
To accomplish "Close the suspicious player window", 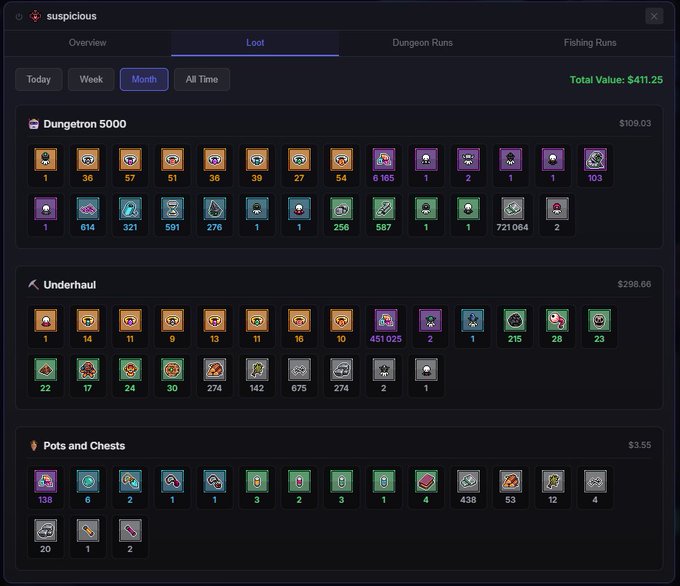I will (654, 16).
